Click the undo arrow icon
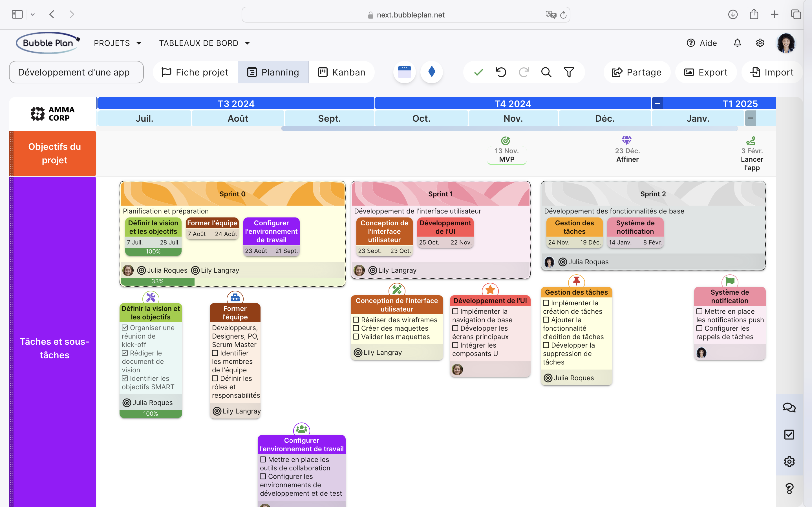The image size is (812, 507). 501,72
